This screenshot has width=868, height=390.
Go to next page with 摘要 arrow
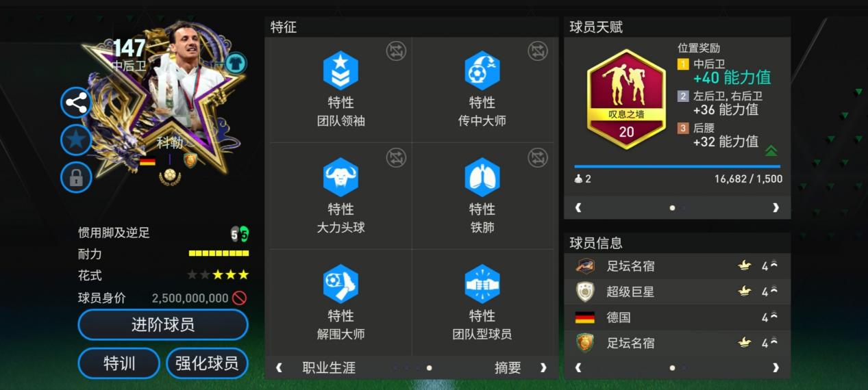tap(543, 367)
